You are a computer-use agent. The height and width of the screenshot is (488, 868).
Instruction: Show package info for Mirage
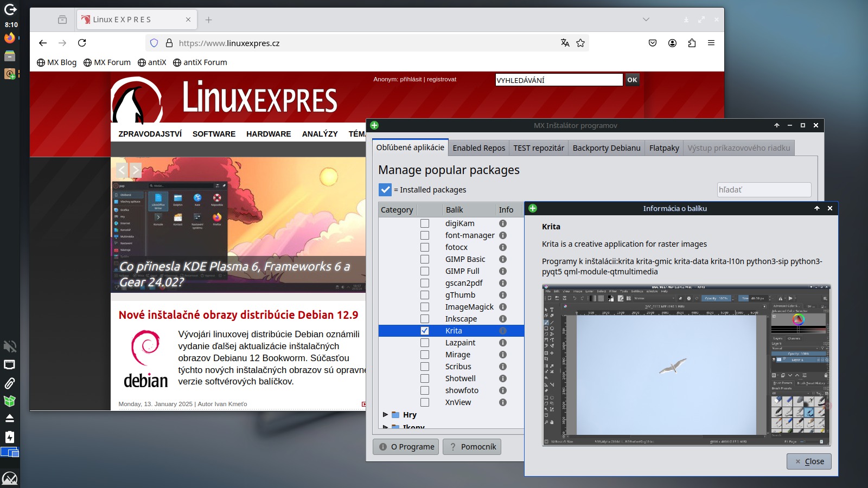[503, 355]
